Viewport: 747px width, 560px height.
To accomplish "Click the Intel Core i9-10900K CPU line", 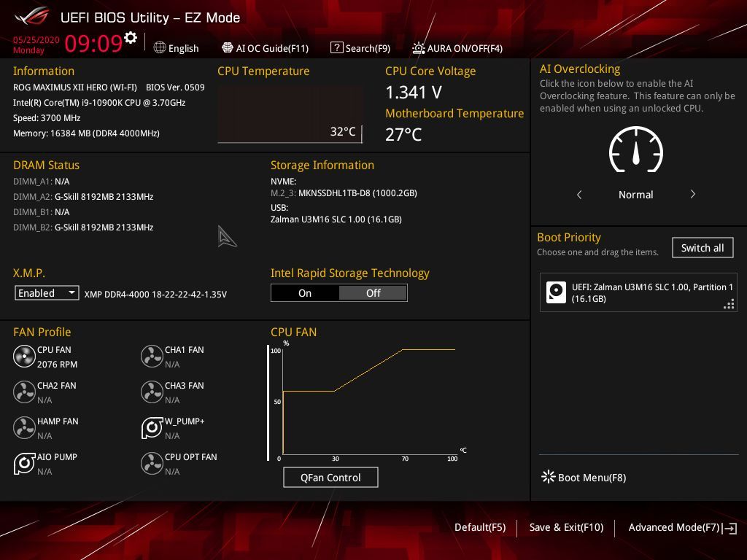I will [x=99, y=102].
